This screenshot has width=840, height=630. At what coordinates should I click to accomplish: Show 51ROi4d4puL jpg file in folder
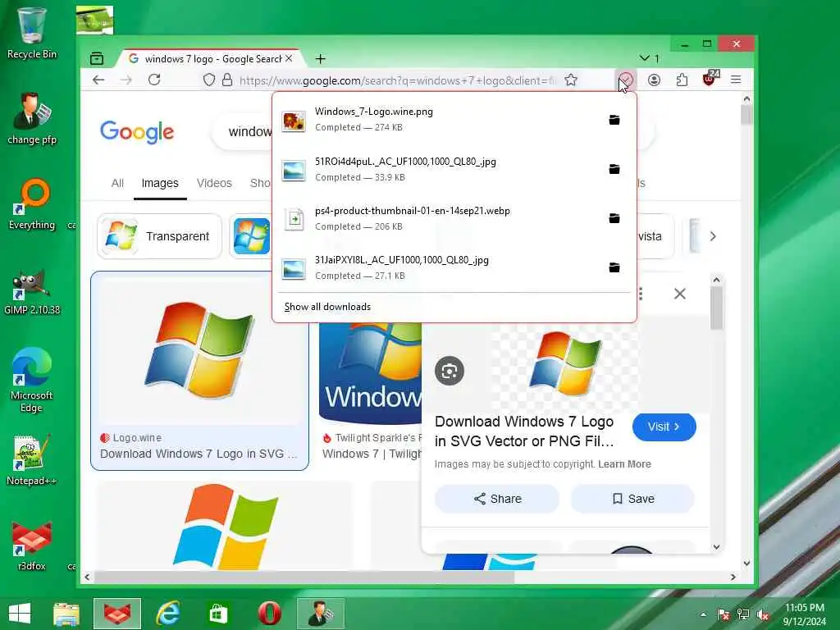[x=614, y=169]
